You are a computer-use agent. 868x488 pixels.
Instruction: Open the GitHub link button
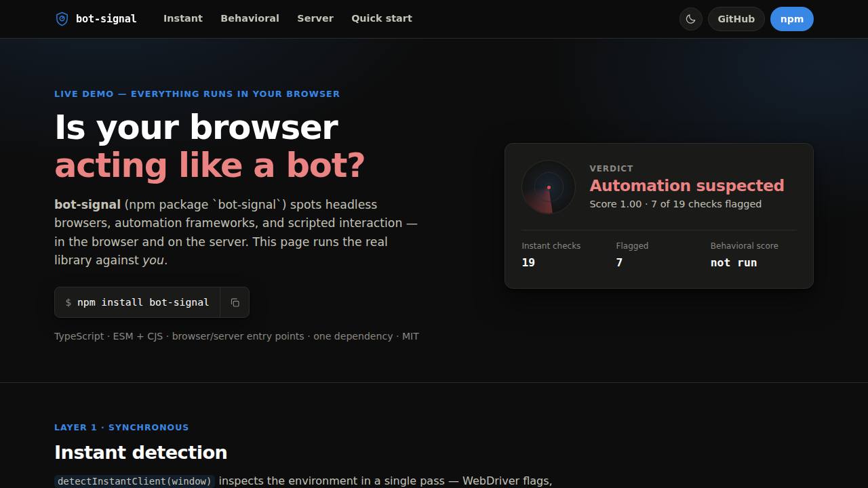coord(736,19)
